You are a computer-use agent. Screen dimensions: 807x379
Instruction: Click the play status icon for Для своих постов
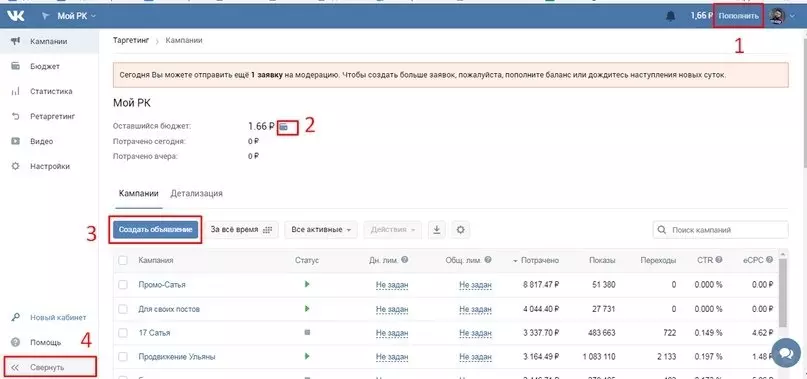click(307, 308)
